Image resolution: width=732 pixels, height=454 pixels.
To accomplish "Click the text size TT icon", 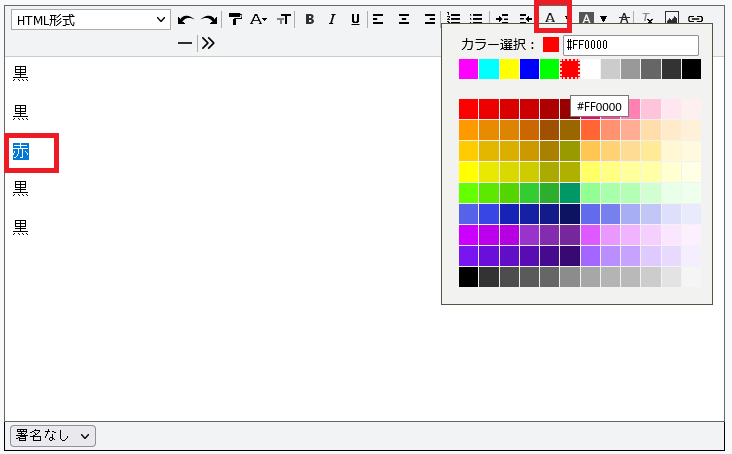I will (284, 19).
